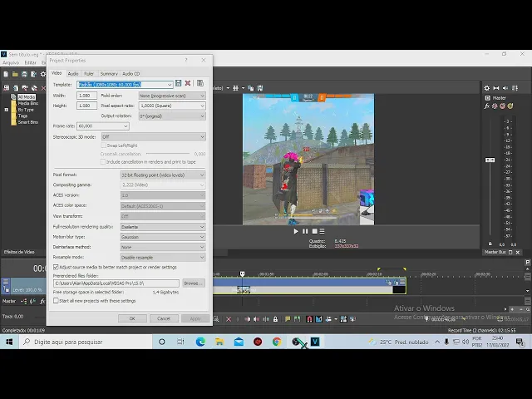532x399 pixels.
Task: Open Full-resolution rendering quality dropdown
Action: (x=163, y=227)
